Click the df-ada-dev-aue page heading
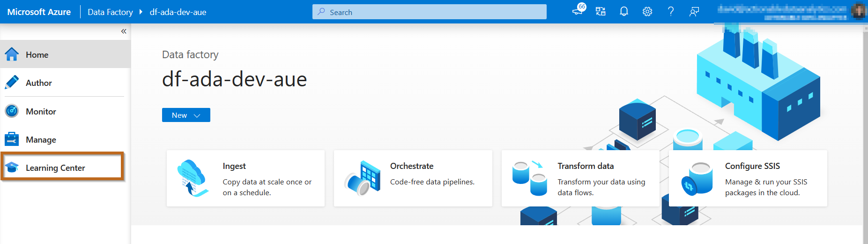 (234, 79)
